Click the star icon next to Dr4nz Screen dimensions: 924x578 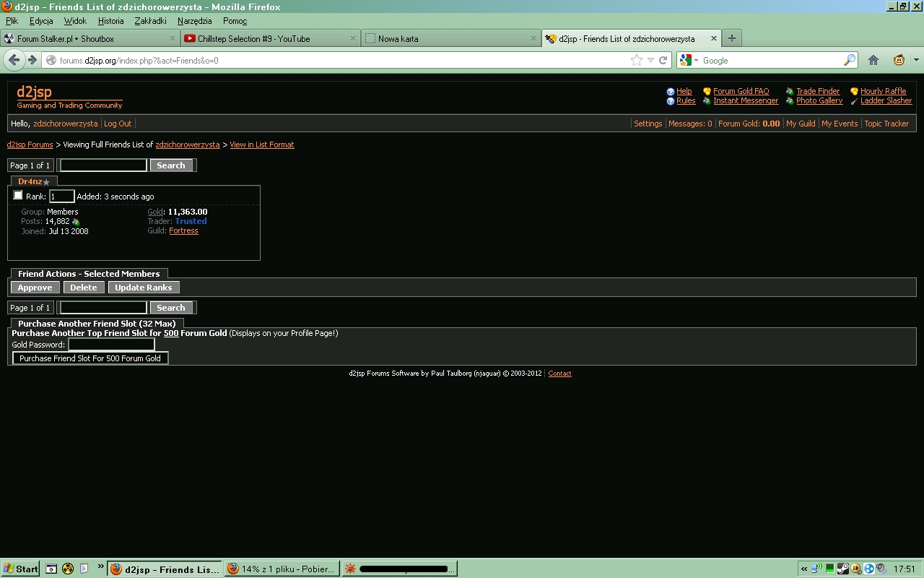click(46, 182)
